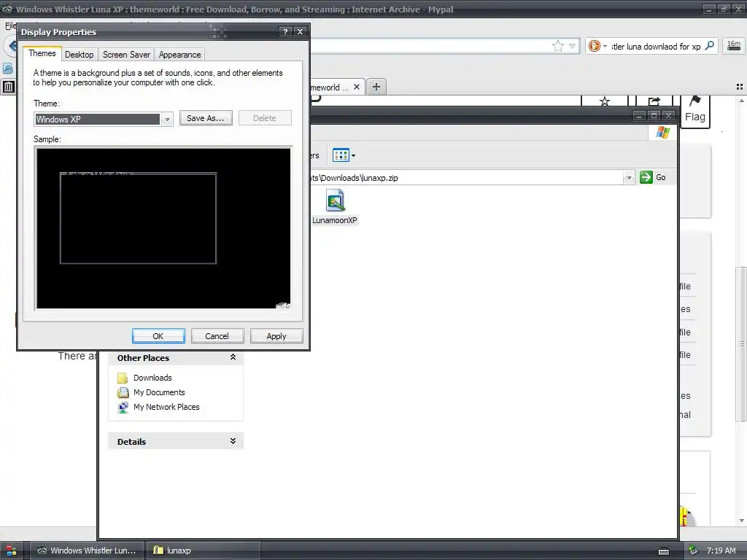Switch to the Themes tab
The height and width of the screenshot is (560, 747).
tap(42, 53)
